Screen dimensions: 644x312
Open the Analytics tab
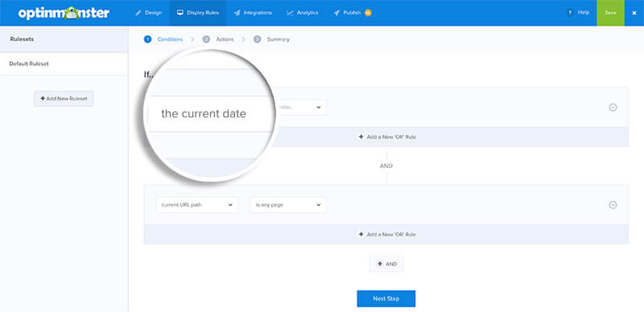point(303,13)
